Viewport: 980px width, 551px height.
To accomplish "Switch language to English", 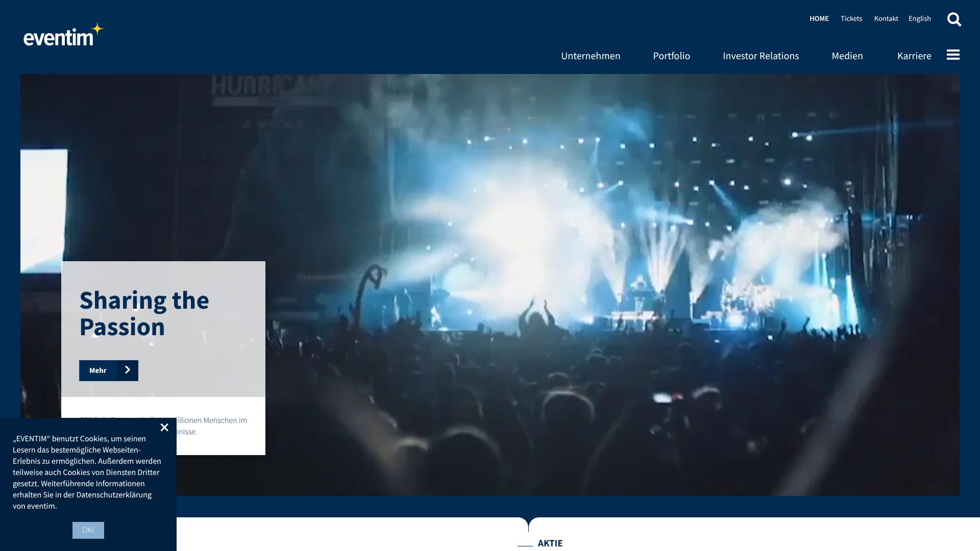I will click(919, 18).
